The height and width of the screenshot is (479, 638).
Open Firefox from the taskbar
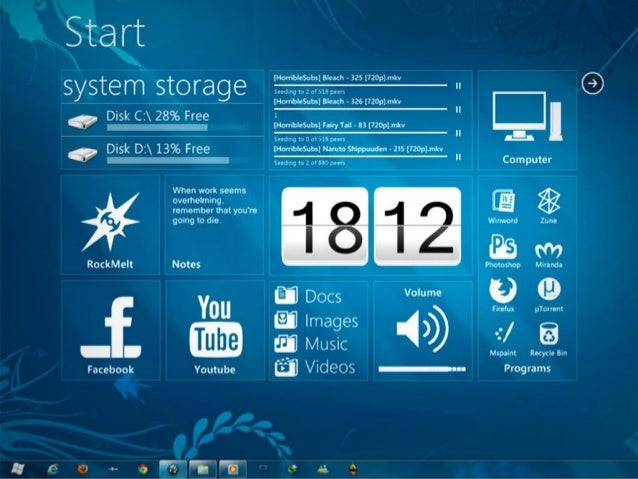(x=83, y=469)
